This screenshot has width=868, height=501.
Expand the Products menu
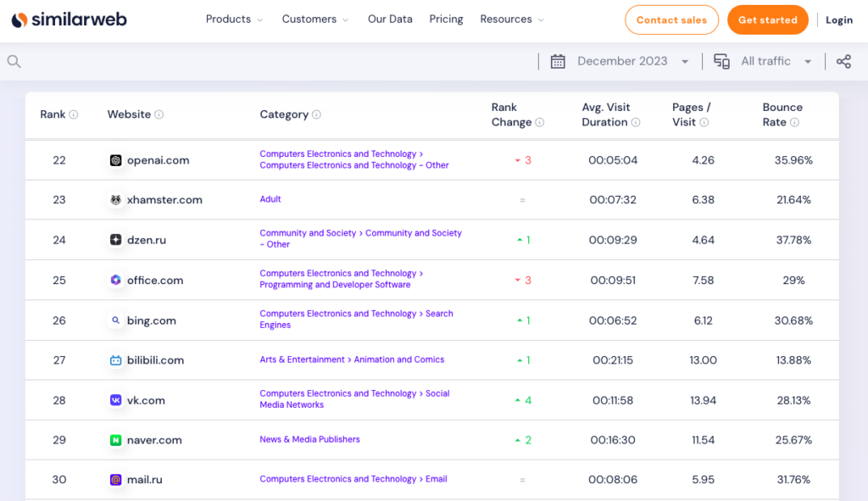click(x=234, y=19)
